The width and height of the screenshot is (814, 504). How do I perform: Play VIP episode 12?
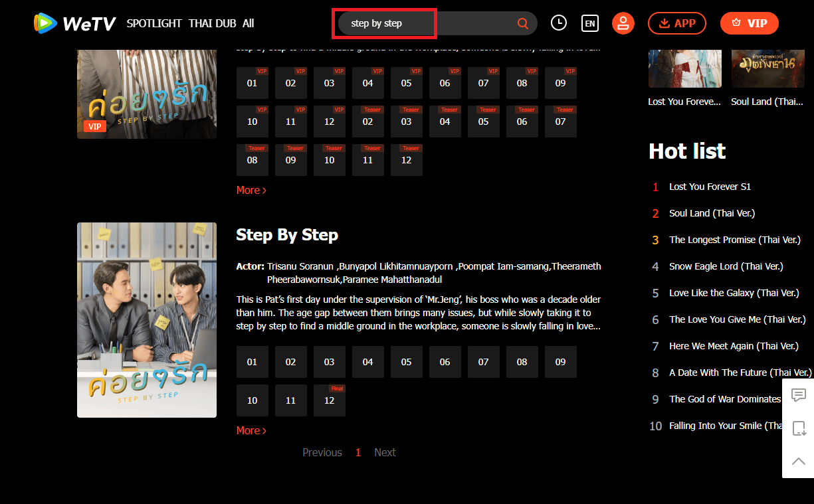[330, 122]
